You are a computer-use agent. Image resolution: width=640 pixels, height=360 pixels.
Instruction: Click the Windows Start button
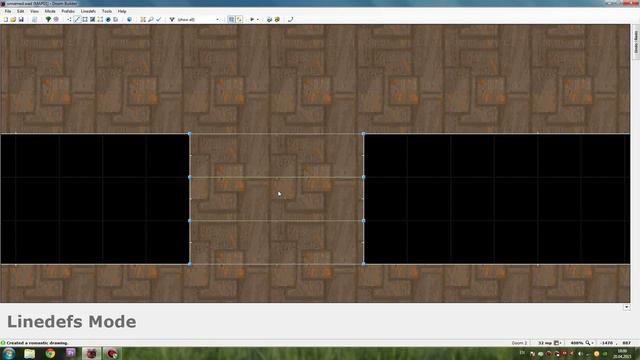9,353
